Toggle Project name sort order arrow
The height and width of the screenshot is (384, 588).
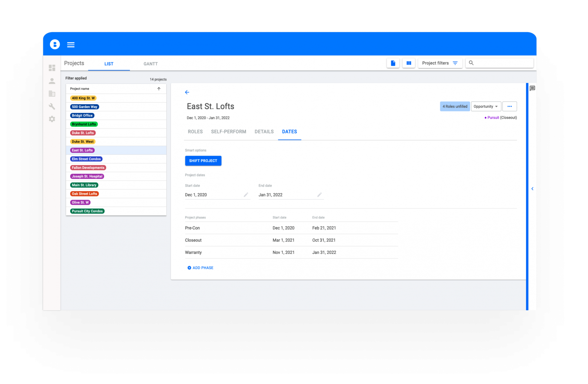(x=159, y=89)
